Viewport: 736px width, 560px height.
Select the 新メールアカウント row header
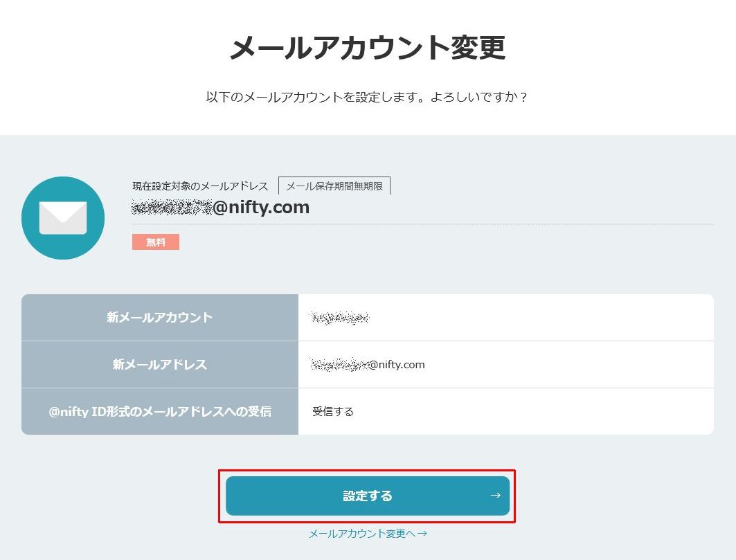[x=160, y=318]
